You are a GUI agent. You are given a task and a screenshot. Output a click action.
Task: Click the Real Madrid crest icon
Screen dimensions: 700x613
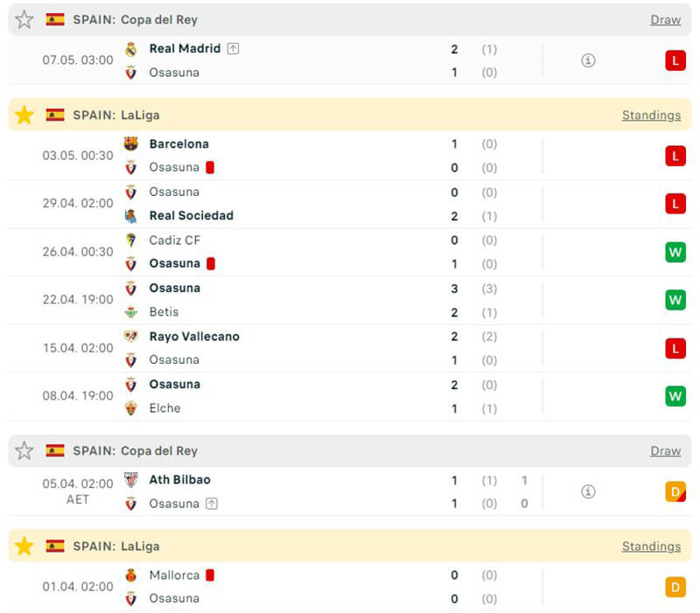click(x=131, y=49)
